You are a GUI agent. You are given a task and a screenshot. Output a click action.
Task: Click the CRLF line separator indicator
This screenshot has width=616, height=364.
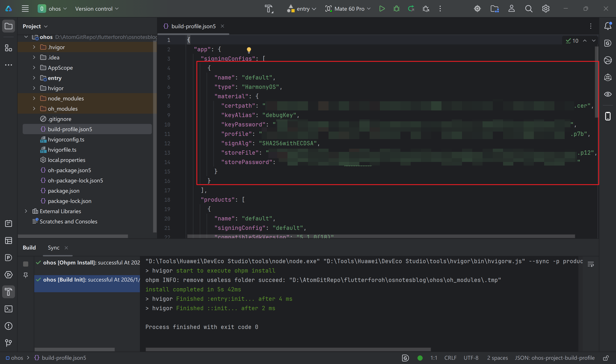[450, 358]
